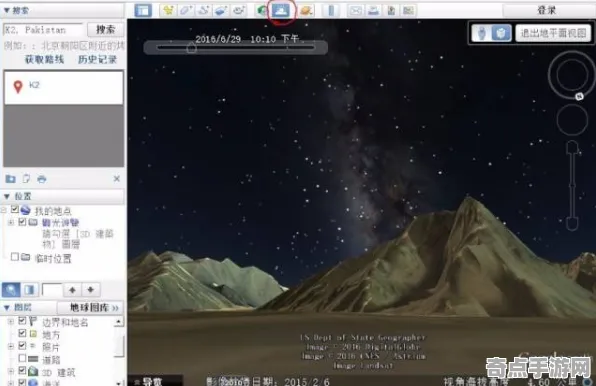
Task: Toggle the sidebar panel icon in toolbar
Action: (x=143, y=10)
